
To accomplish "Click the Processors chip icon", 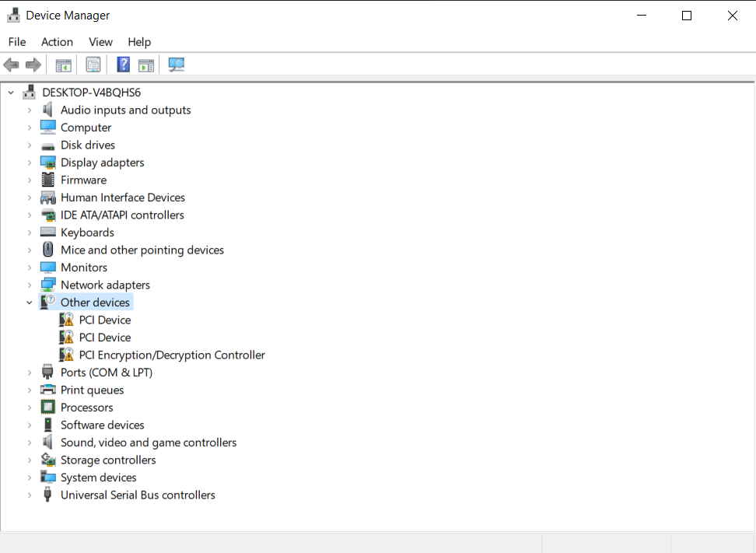I will point(47,407).
